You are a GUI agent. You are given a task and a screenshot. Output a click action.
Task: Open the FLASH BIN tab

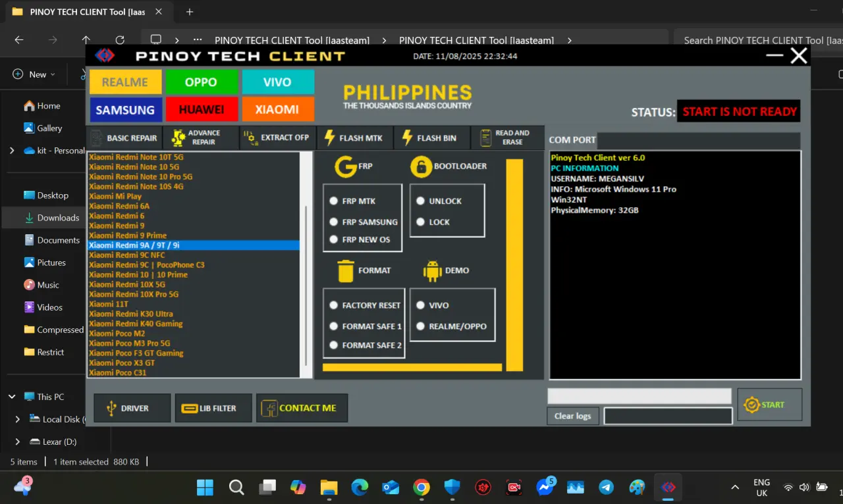pyautogui.click(x=432, y=138)
